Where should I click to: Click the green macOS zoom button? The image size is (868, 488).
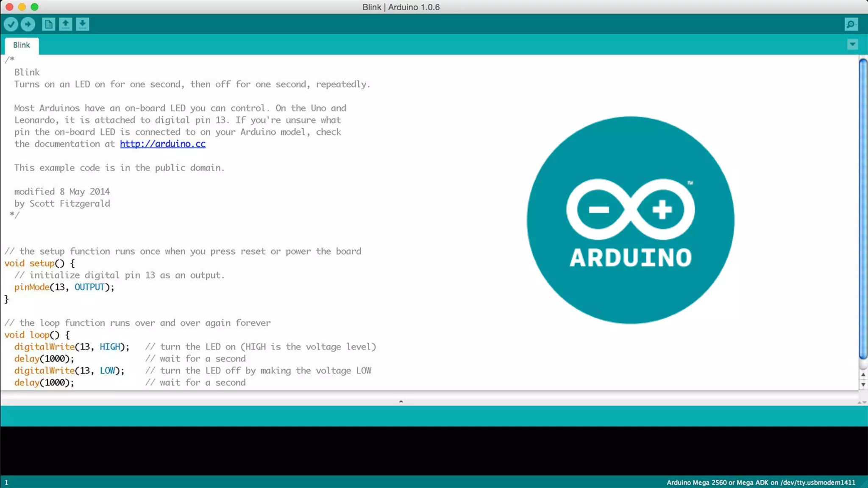coord(35,7)
